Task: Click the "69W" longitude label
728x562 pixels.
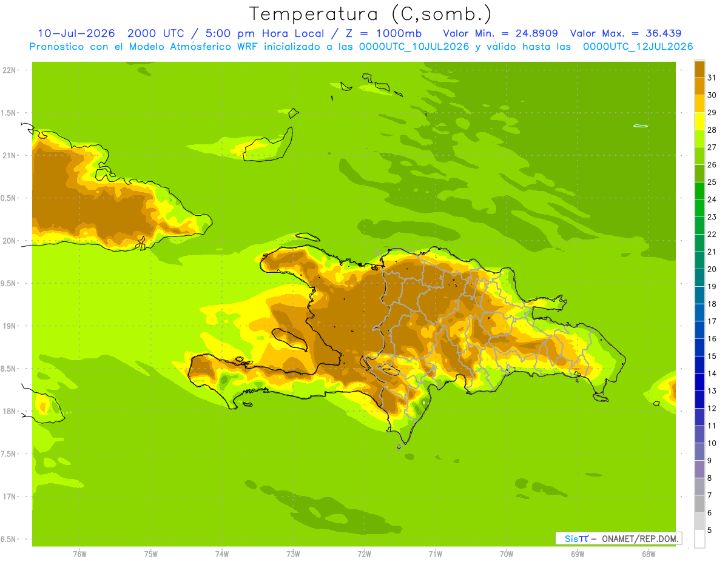Action: point(578,554)
